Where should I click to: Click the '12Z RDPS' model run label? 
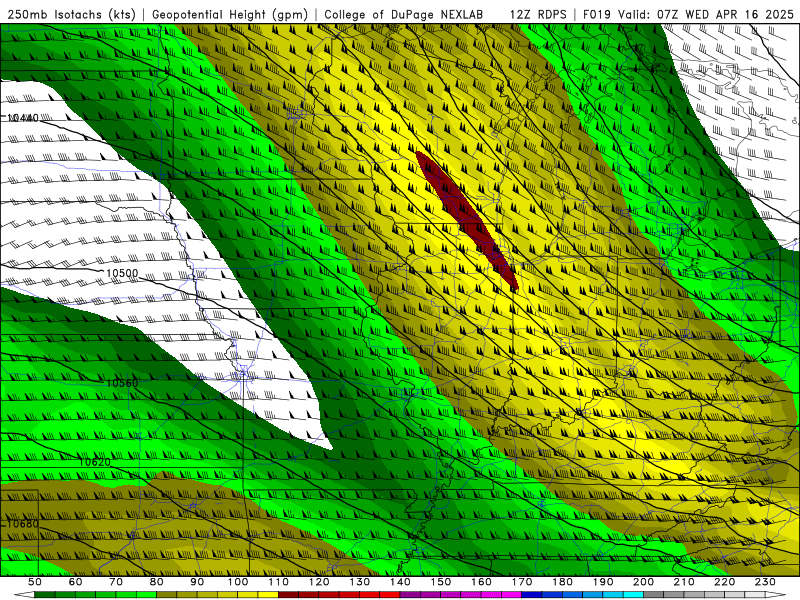[537, 15]
